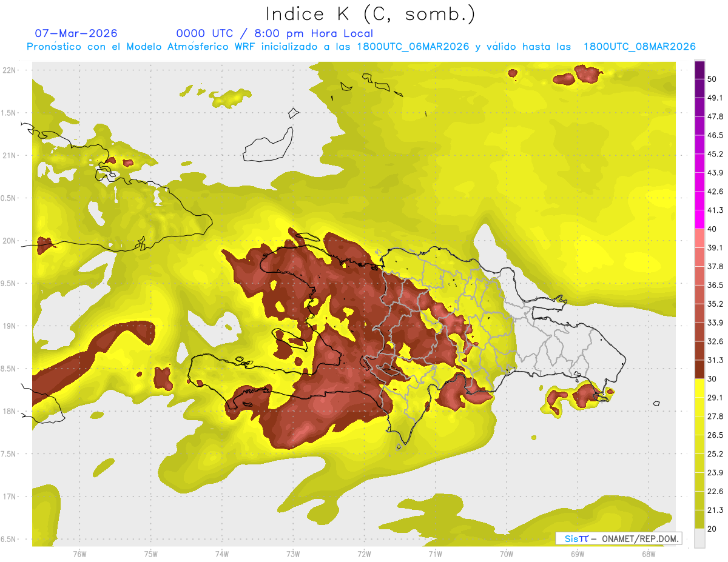The image size is (728, 562).
Task: Click the '75W' longitude label
Action: pyautogui.click(x=150, y=554)
